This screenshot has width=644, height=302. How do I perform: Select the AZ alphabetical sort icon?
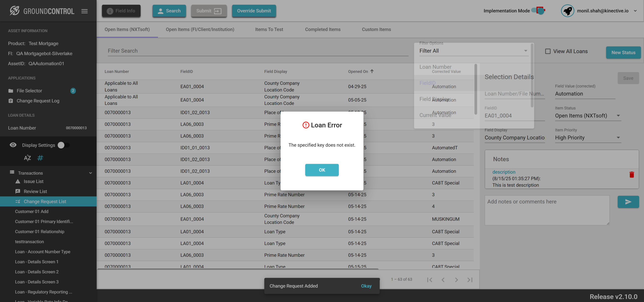coord(27,158)
